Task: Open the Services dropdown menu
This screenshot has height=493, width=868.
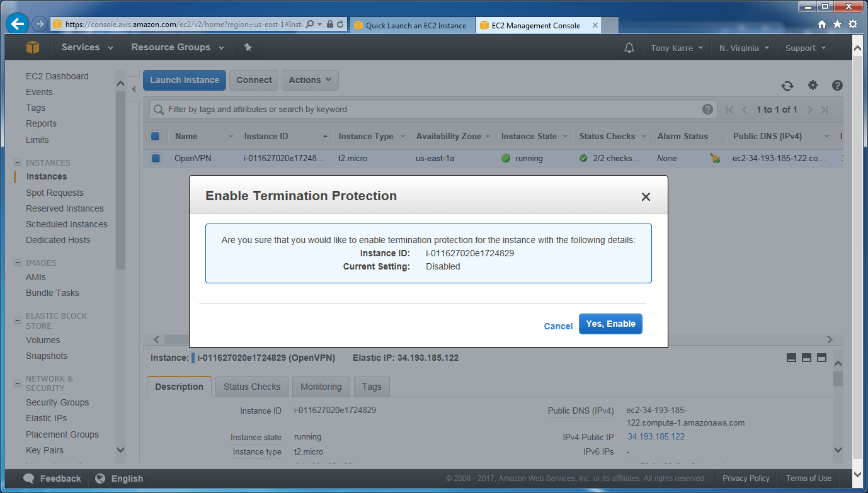Action: point(88,47)
